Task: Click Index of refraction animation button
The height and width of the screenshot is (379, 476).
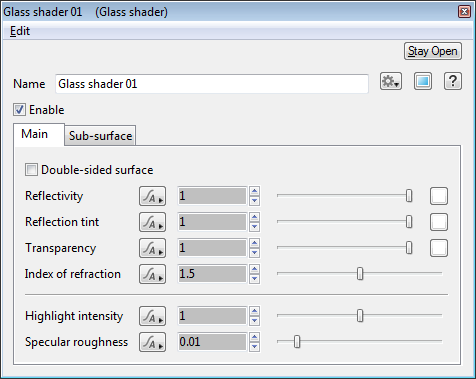Action: [x=152, y=274]
